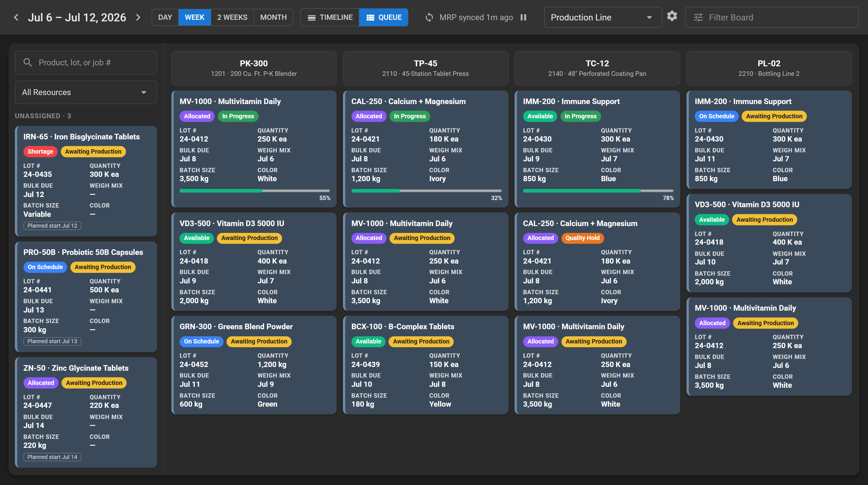Open the PL-02 VD3-500 Vitamin D3 card
The image size is (868, 485).
pos(769,243)
